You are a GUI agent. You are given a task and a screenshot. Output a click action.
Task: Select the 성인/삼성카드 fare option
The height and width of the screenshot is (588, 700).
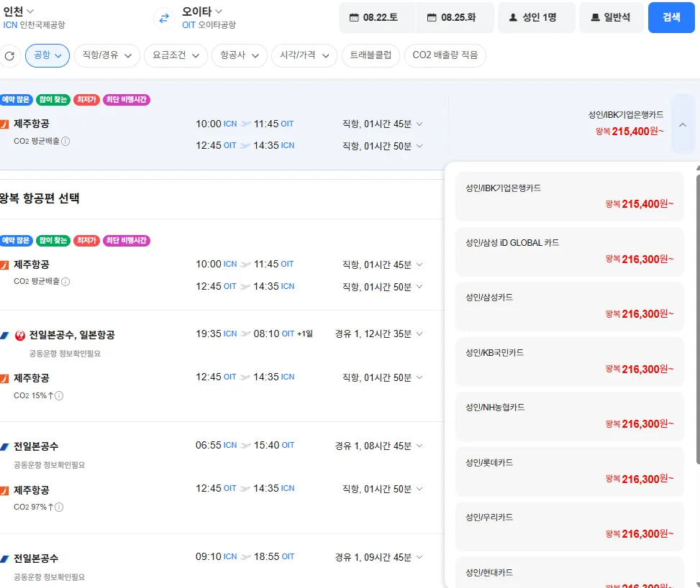569,306
